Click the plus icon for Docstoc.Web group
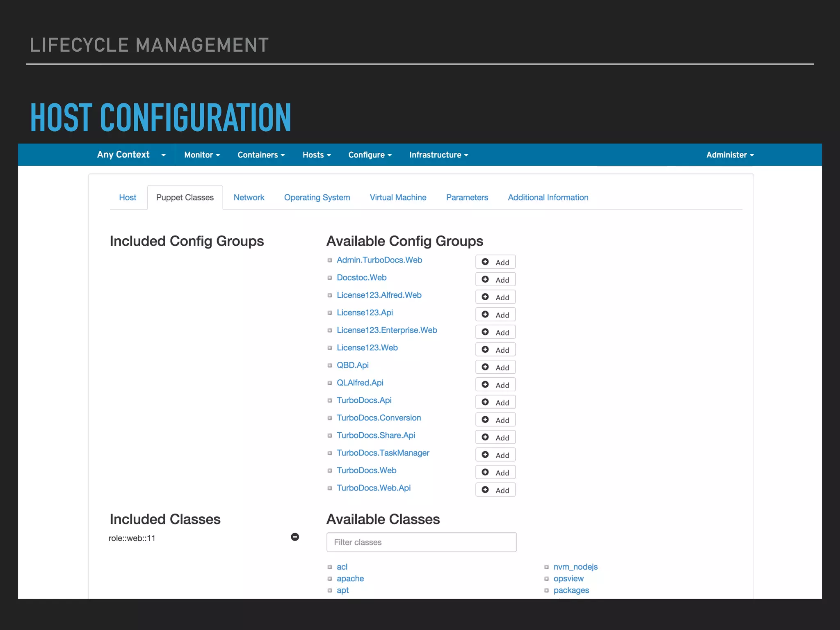 (x=485, y=279)
